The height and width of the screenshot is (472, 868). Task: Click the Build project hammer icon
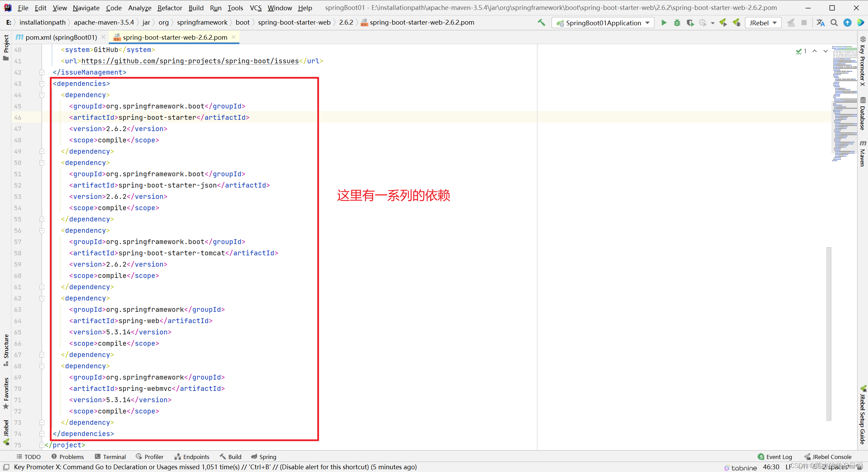tap(541, 23)
